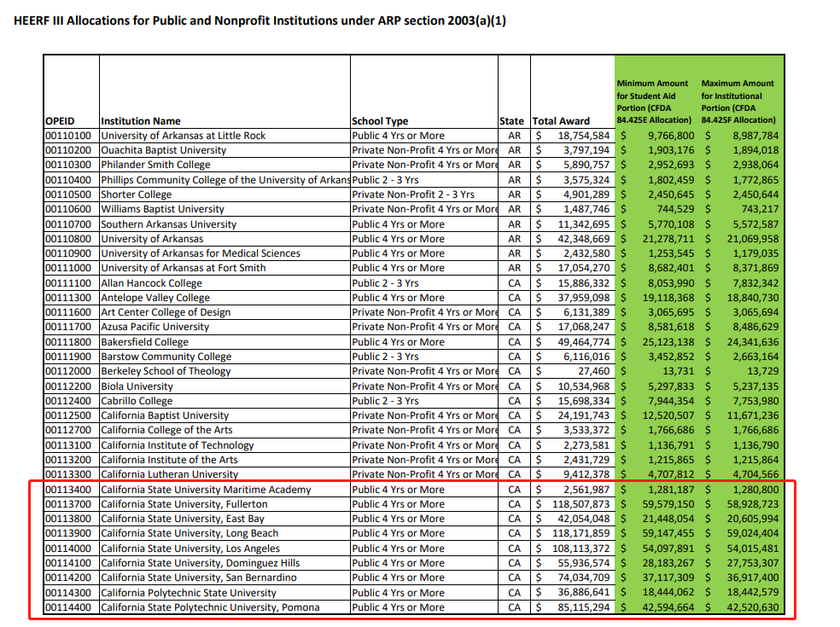The image size is (840, 627).
Task: Click total award 2,561,987 for Maritime Academy
Action: 586,490
